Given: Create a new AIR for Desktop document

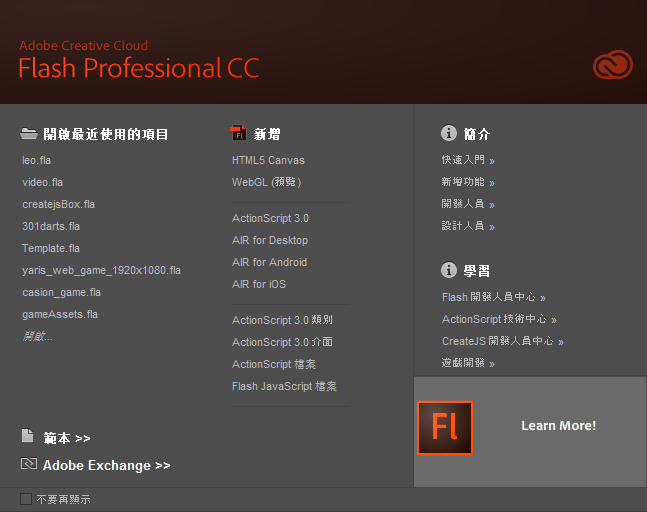Looking at the screenshot, I should [270, 240].
